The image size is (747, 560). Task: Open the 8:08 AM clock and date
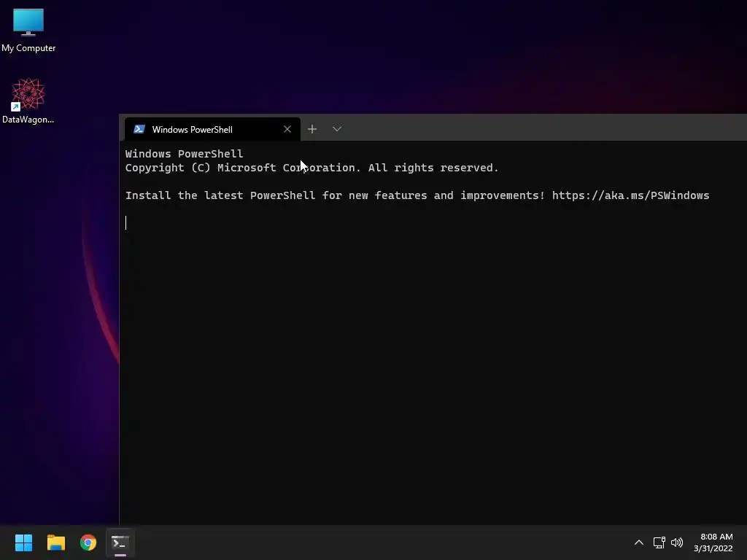pyautogui.click(x=713, y=542)
